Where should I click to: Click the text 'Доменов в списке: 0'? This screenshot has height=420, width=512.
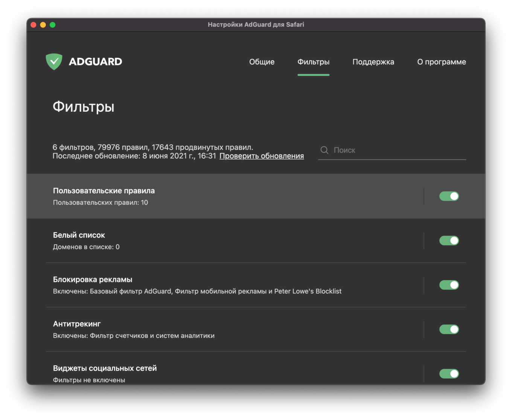(x=86, y=247)
